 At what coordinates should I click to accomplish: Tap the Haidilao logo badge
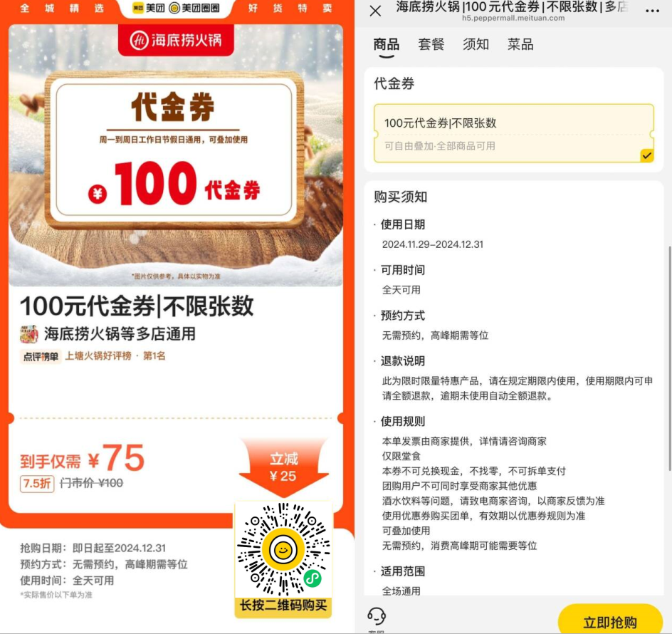coord(176,41)
